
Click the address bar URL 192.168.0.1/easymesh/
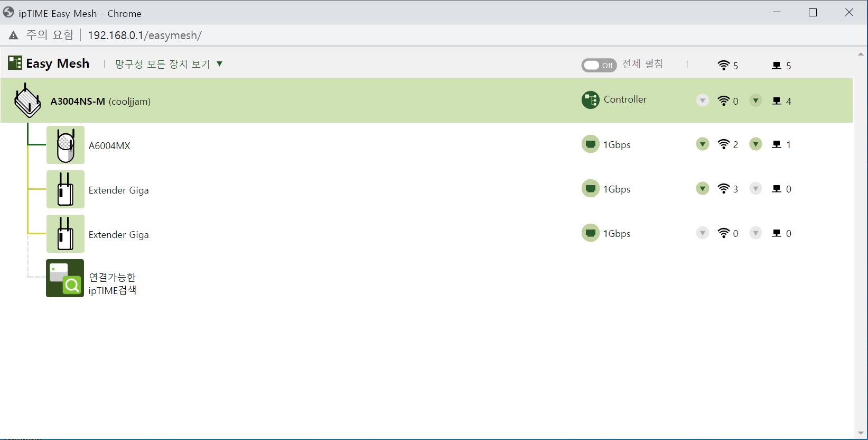coord(145,35)
